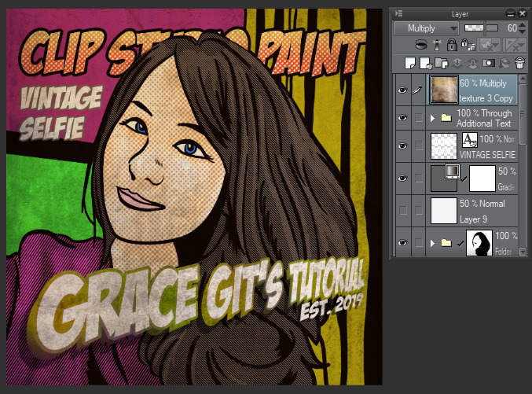
Task: Click the Create Layer Mask icon
Action: [x=490, y=63]
